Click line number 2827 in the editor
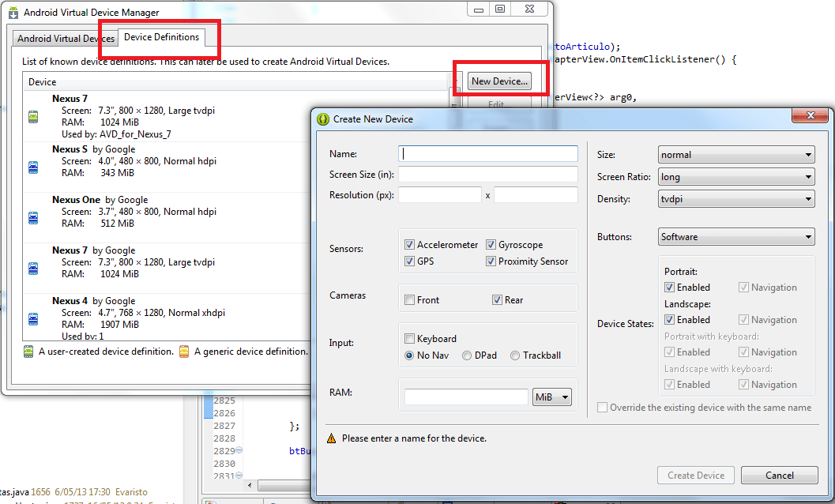 (224, 426)
